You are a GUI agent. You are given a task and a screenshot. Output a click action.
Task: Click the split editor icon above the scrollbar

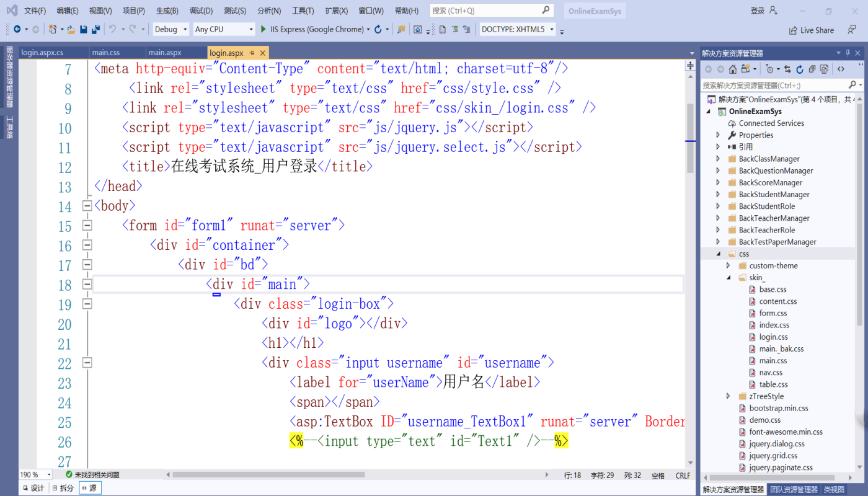click(690, 65)
